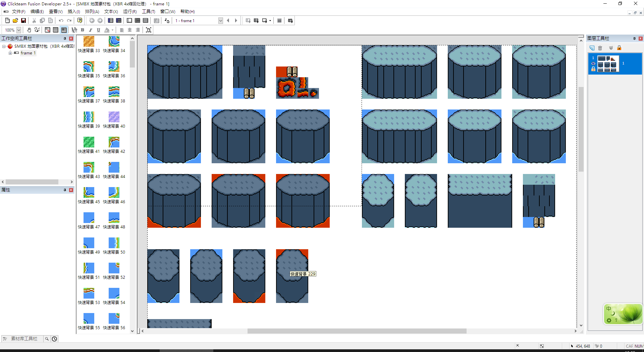The width and height of the screenshot is (644, 352).
Task: Open the 编辑(E) menu
Action: [x=37, y=11]
